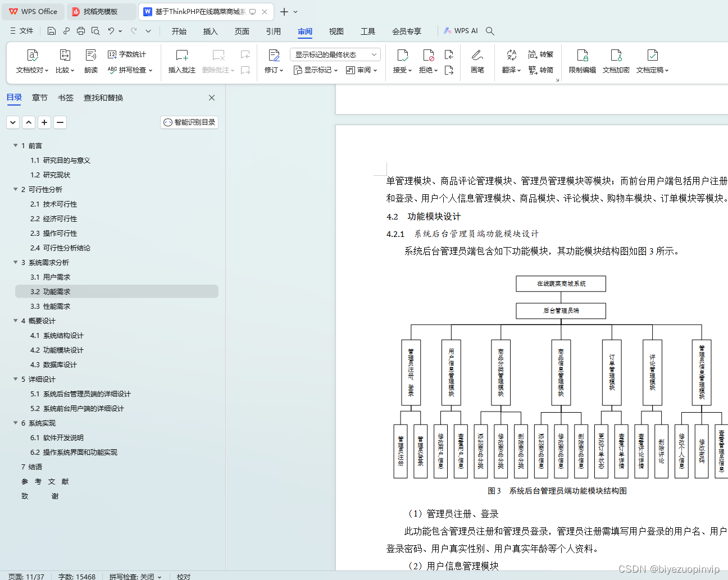Click 页面: 11/37 in status bar
The image size is (728, 580).
click(26, 576)
